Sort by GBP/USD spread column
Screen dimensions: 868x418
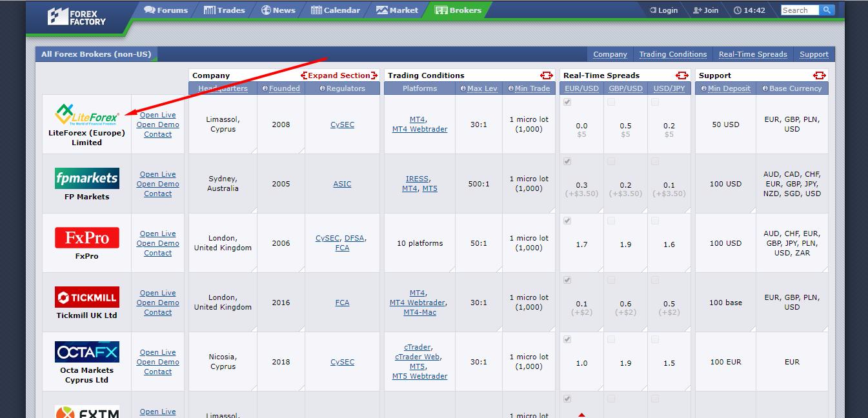coord(625,88)
